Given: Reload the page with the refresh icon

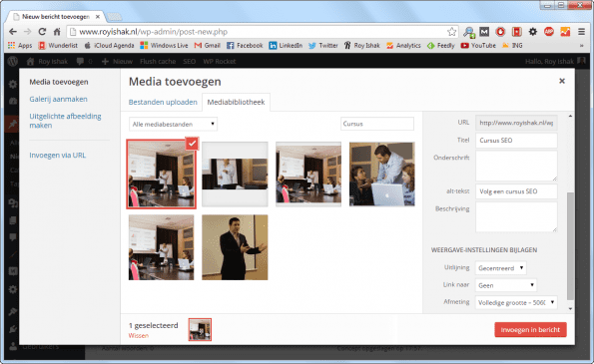Looking at the screenshot, I should pos(42,31).
